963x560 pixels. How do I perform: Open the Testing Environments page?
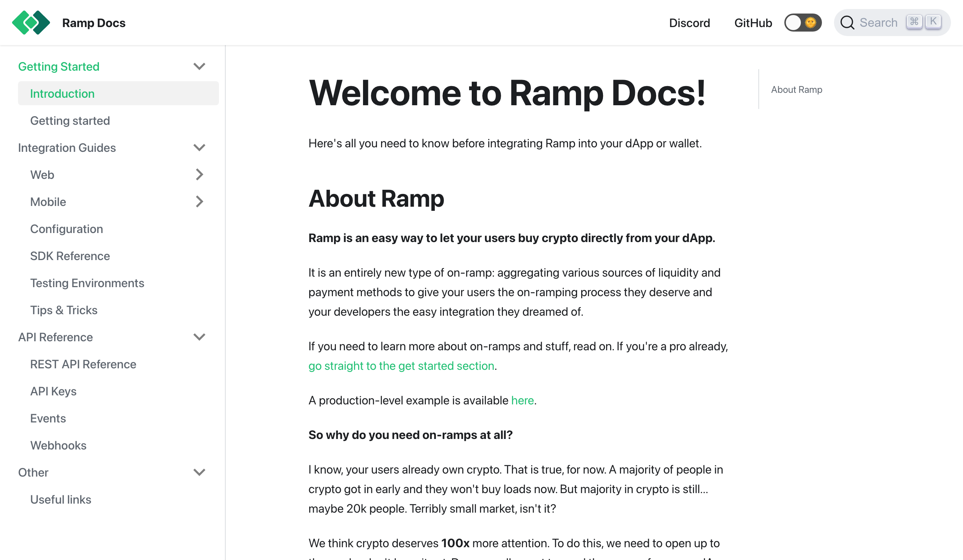point(87,283)
